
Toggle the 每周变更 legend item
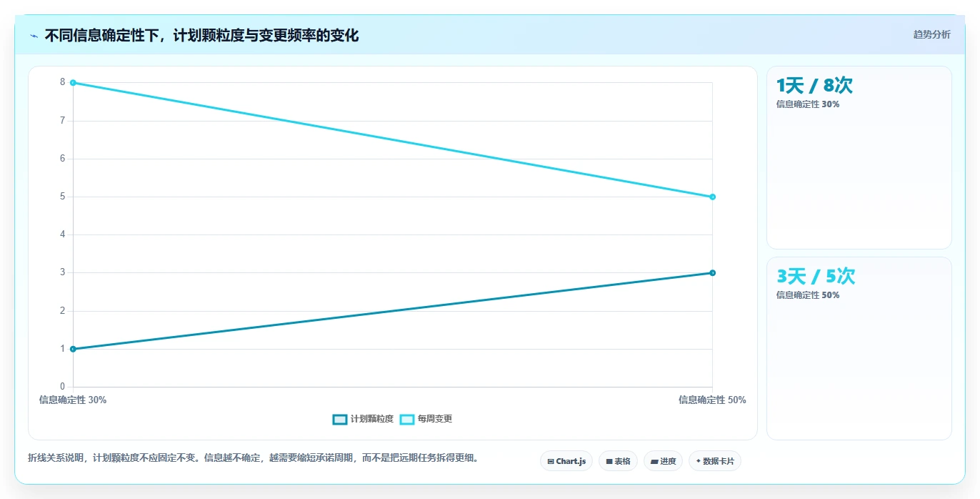click(x=426, y=419)
